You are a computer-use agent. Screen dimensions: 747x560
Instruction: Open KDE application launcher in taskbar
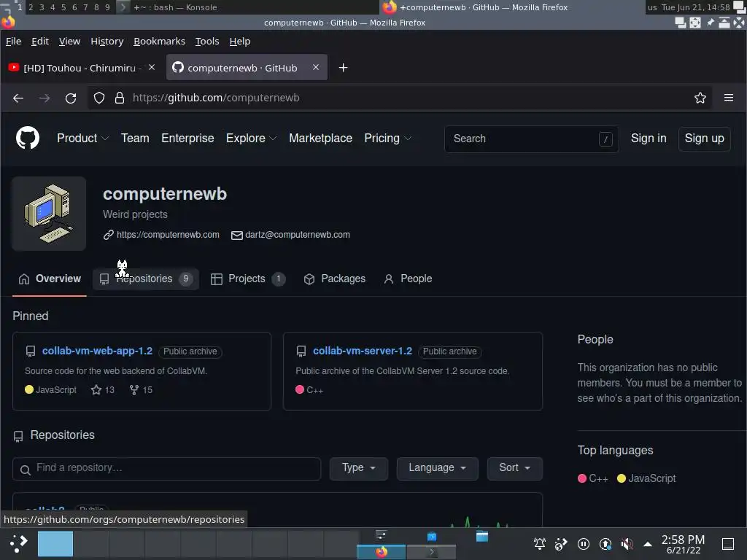tap(18, 543)
